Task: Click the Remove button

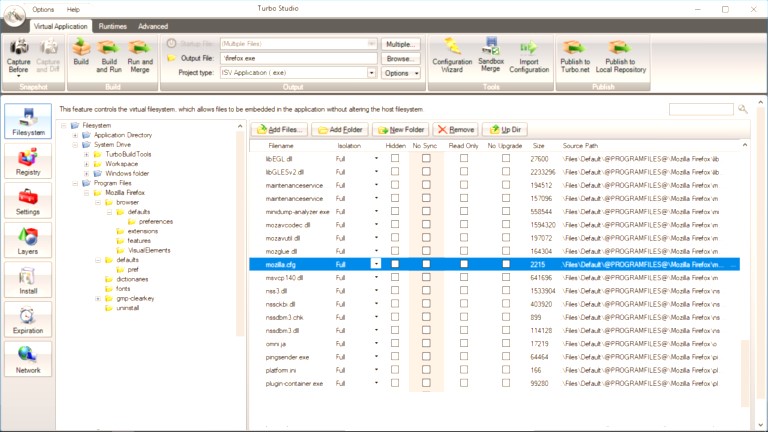Action: tap(456, 129)
